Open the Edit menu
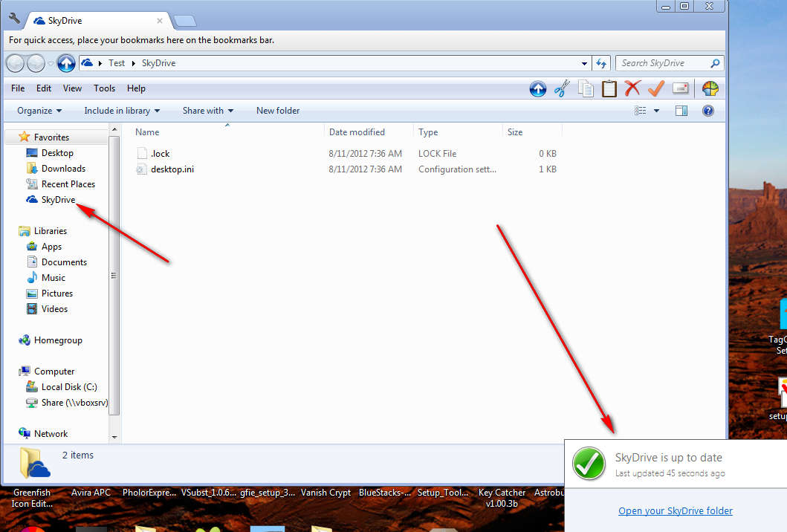Image resolution: width=787 pixels, height=532 pixels. coord(44,88)
